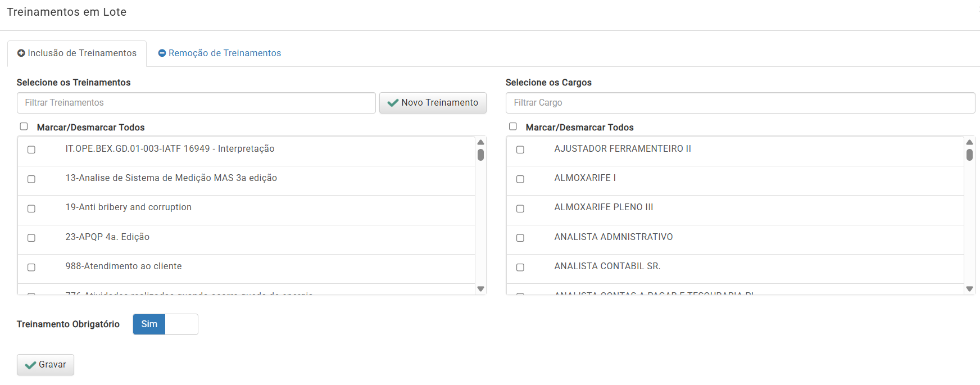Click the checkmark icon in Novo Treinamento

tap(393, 103)
